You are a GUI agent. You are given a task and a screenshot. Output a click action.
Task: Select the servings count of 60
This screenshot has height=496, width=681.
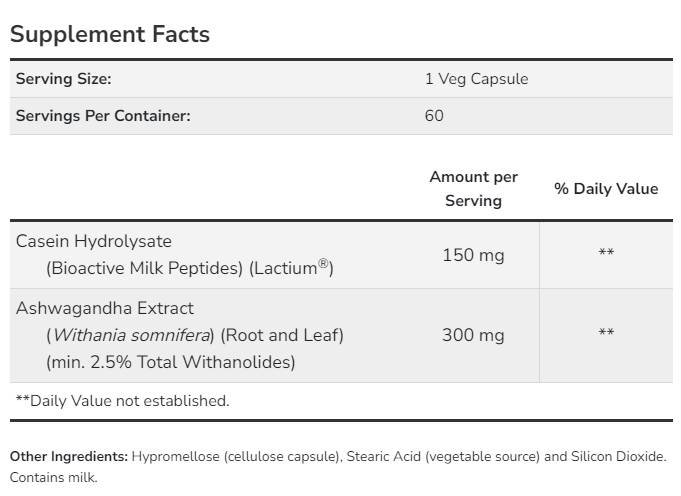click(x=434, y=116)
